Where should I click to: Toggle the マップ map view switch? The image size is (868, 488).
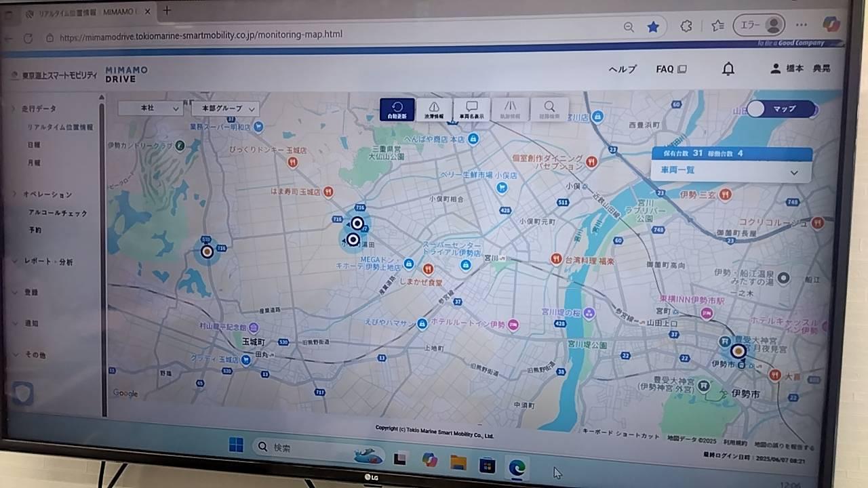[781, 108]
